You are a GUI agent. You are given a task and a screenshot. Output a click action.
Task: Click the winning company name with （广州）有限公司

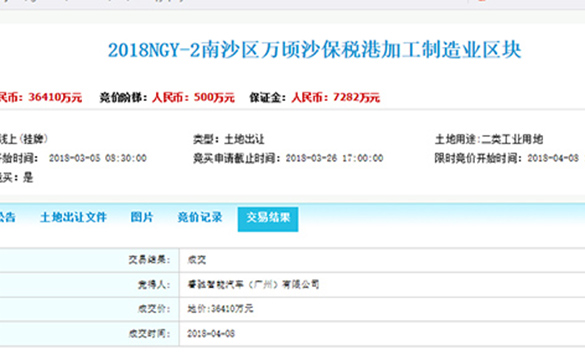(x=253, y=285)
